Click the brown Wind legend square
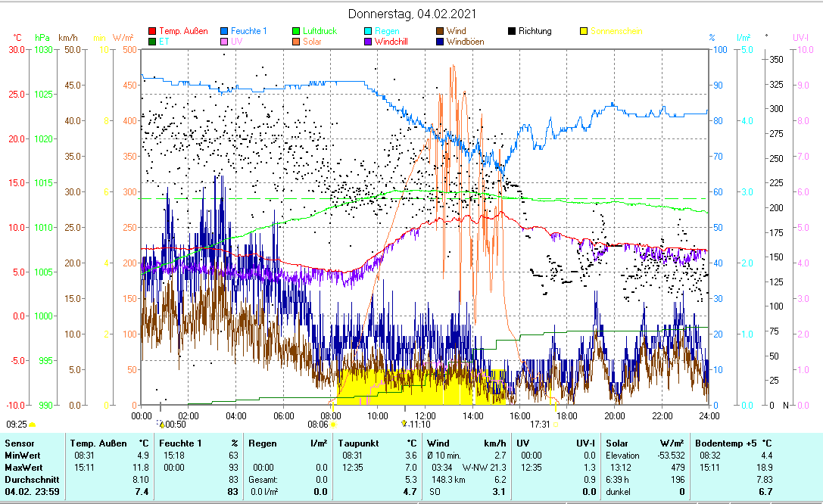 (440, 31)
